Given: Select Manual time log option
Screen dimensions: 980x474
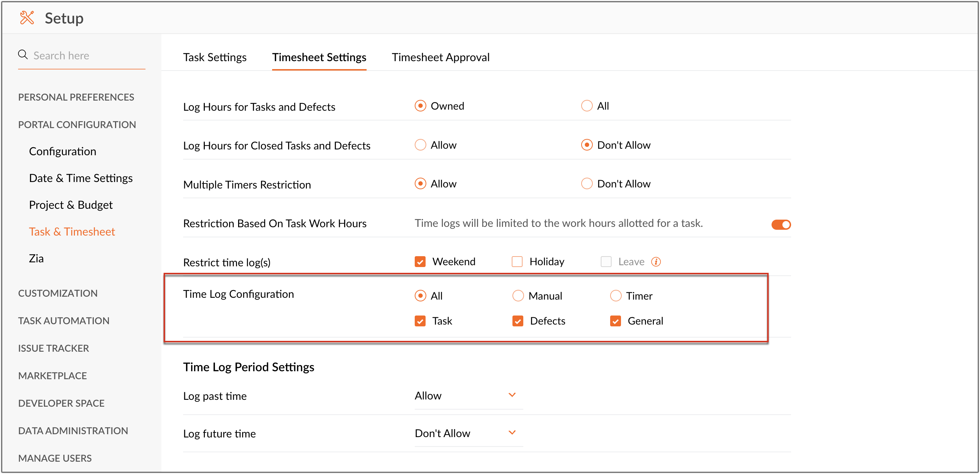Looking at the screenshot, I should tap(518, 296).
